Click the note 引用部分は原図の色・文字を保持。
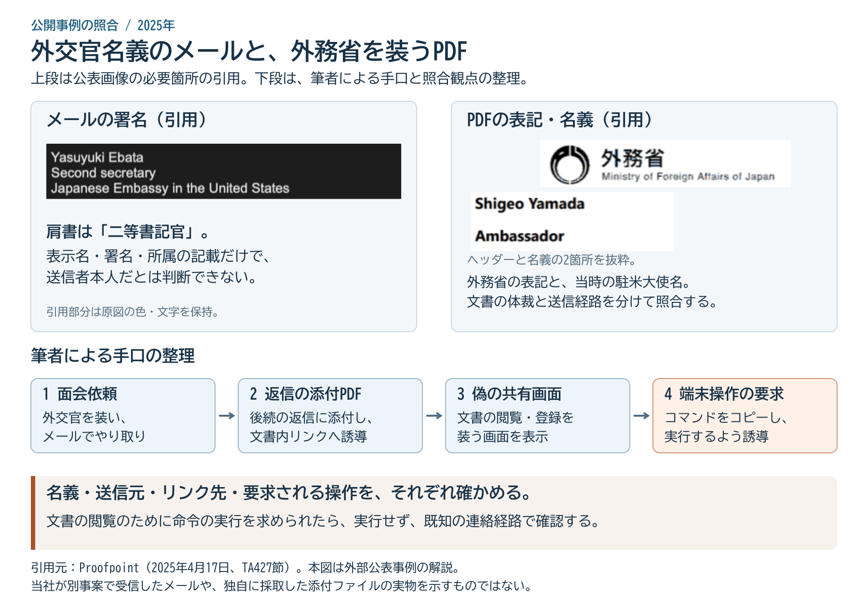868x598 pixels. 134,312
